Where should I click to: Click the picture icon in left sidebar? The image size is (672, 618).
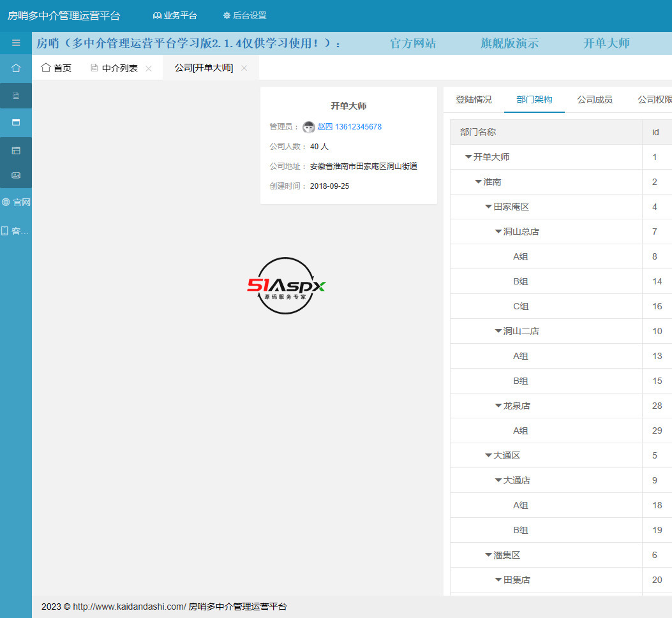click(16, 175)
